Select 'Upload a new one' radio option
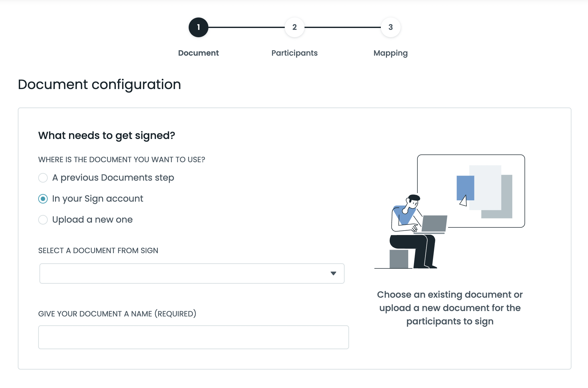 click(x=43, y=219)
